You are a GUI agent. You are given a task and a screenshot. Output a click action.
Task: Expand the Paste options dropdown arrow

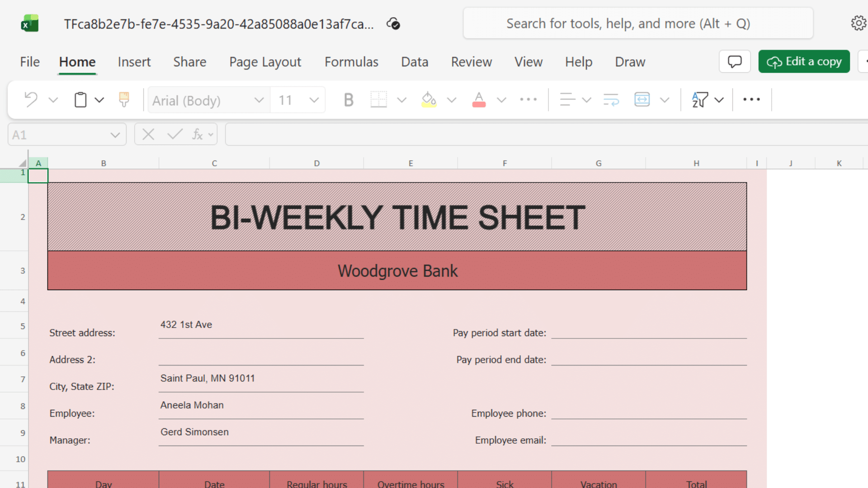click(x=99, y=100)
